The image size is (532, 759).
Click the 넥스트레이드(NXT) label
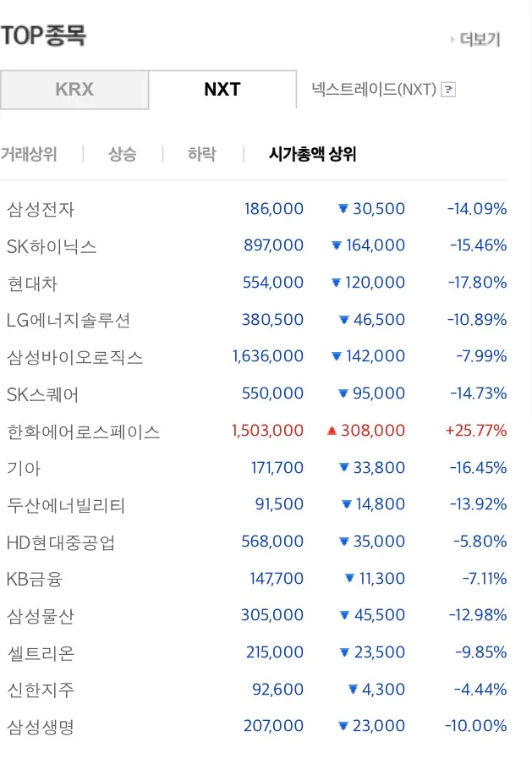374,90
